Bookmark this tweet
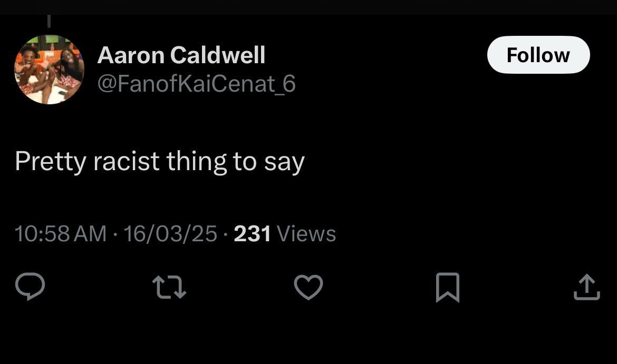 point(448,288)
